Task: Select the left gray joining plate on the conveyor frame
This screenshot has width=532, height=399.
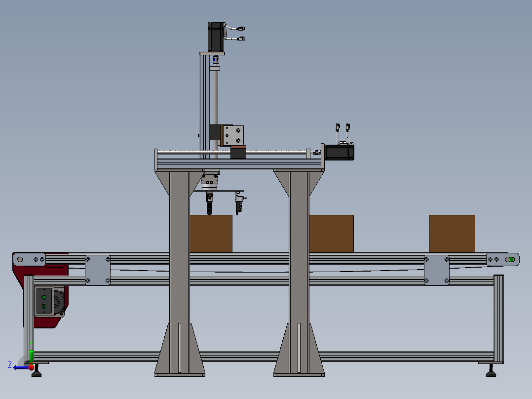Action: coord(97,270)
